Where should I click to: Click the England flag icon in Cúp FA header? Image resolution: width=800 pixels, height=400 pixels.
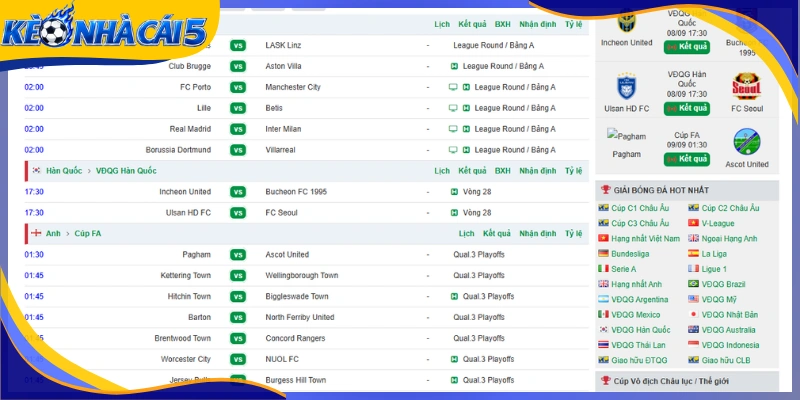coord(36,233)
